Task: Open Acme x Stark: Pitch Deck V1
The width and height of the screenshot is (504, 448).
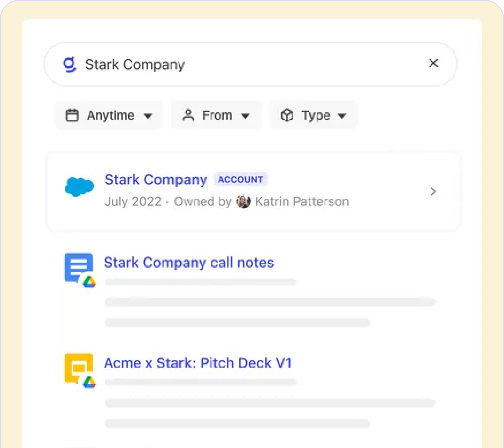Action: [x=198, y=363]
